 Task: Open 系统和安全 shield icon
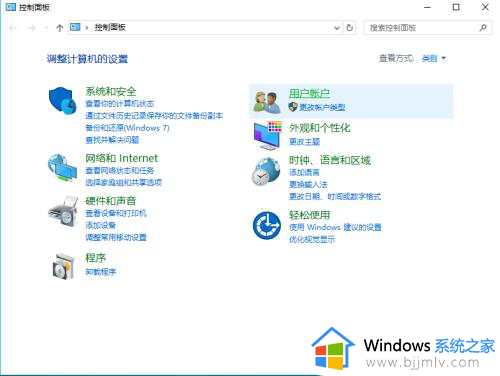(x=63, y=100)
